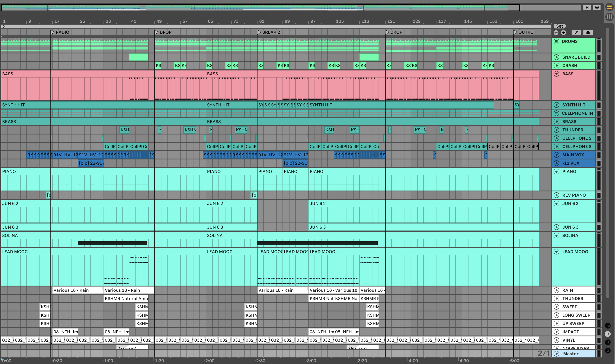Select the OUTRO locator
The height and width of the screenshot is (364, 615).
click(x=515, y=32)
